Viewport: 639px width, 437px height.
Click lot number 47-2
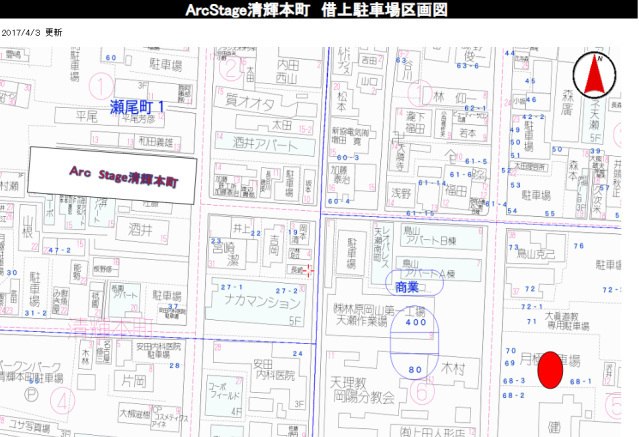point(60,250)
